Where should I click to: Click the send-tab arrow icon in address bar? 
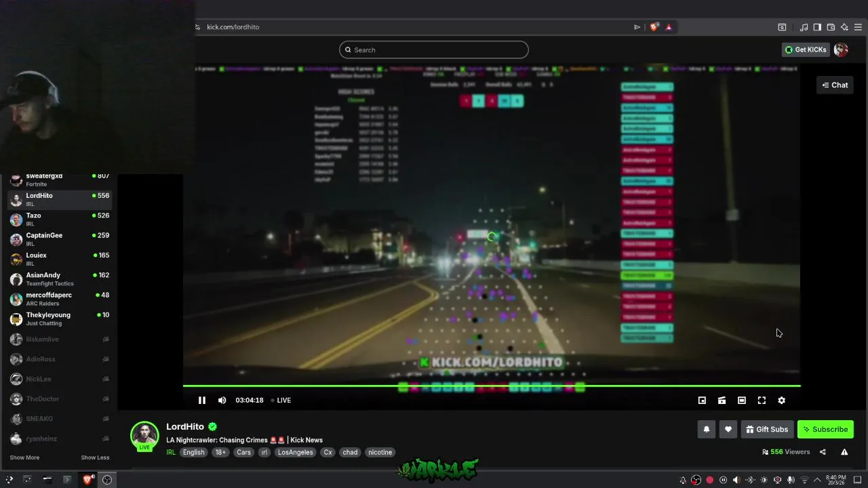click(637, 27)
